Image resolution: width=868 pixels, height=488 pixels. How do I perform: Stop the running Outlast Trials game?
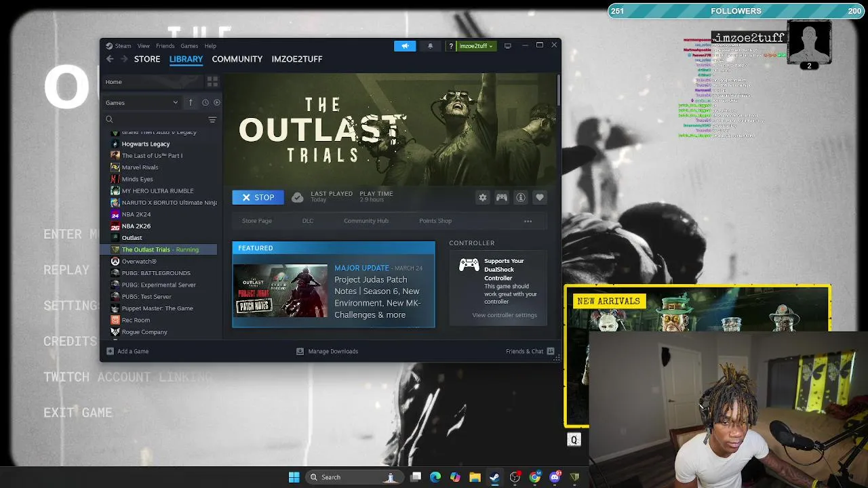click(258, 197)
